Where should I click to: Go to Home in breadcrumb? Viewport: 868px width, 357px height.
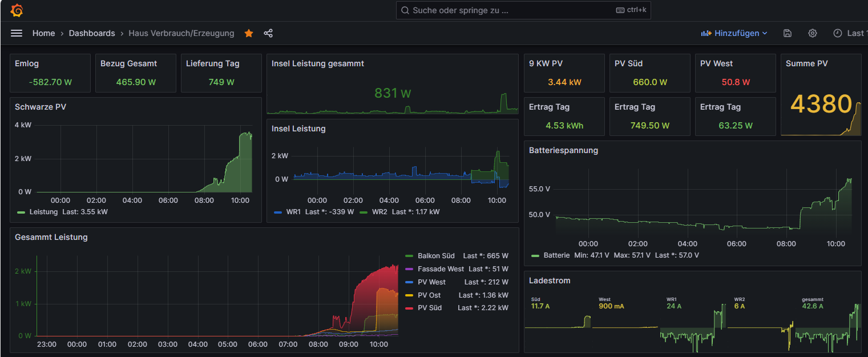[43, 33]
